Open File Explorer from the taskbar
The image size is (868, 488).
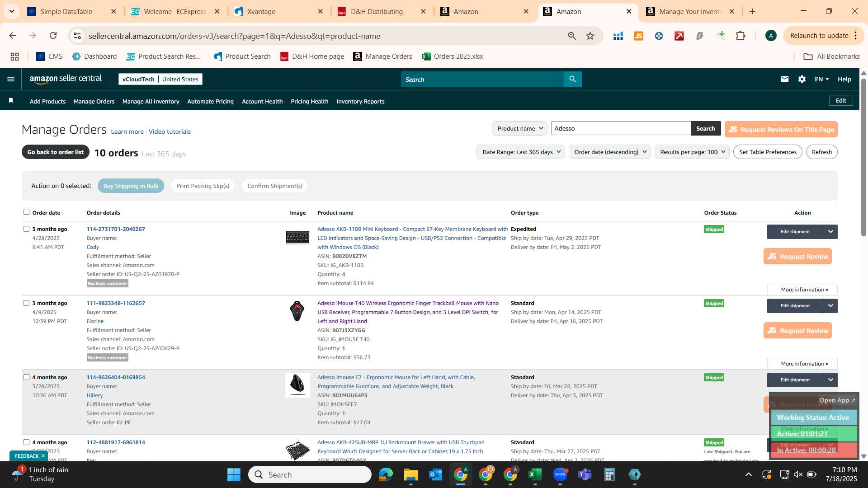pyautogui.click(x=411, y=474)
